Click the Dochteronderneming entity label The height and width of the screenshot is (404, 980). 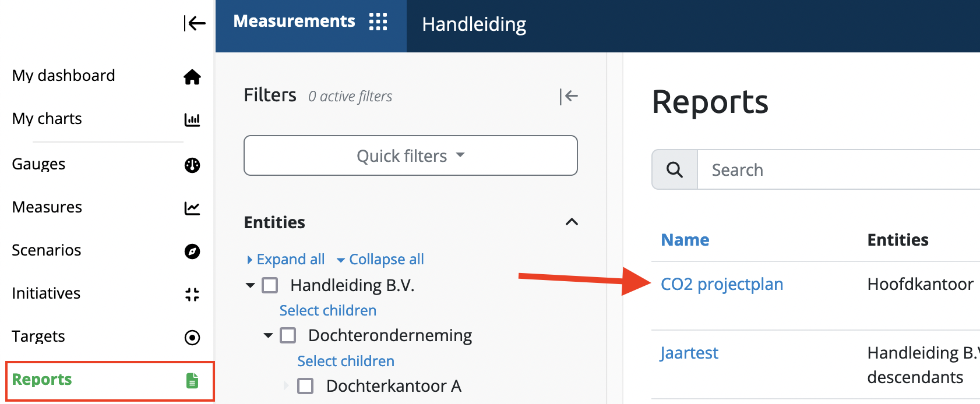[x=390, y=335]
